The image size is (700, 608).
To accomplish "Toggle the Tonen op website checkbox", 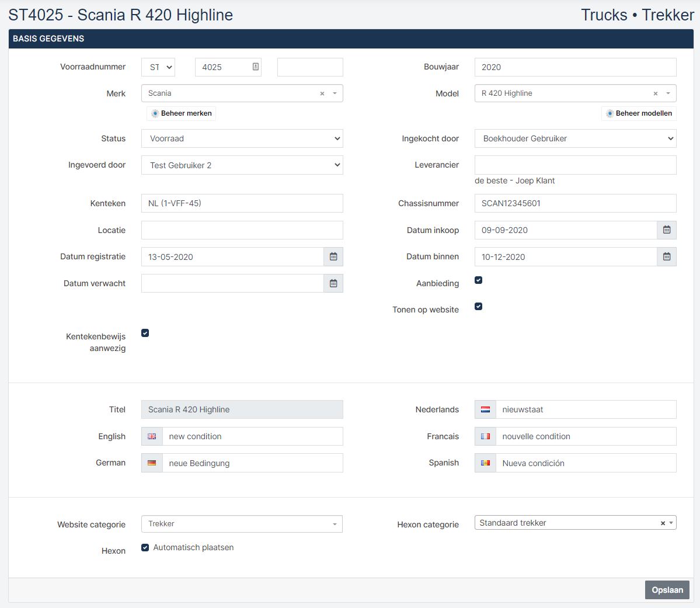I will tap(479, 307).
